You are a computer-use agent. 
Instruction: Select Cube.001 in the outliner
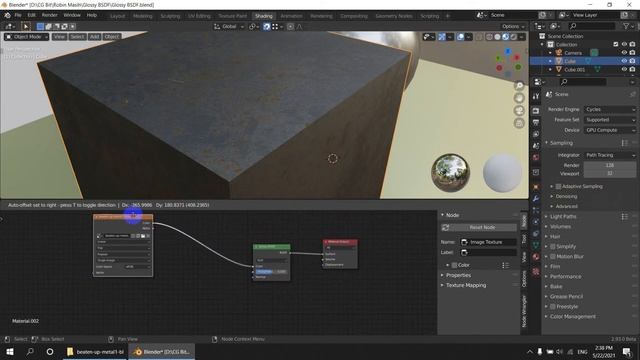[x=574, y=69]
